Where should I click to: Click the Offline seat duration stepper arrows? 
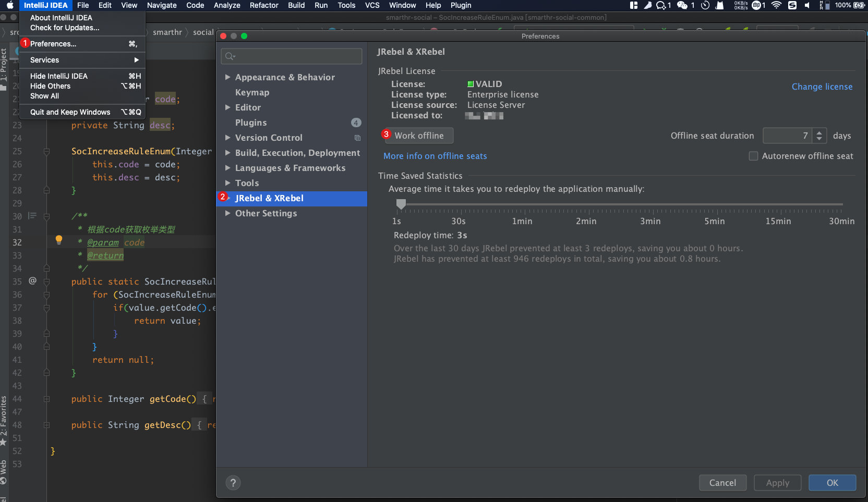819,136
